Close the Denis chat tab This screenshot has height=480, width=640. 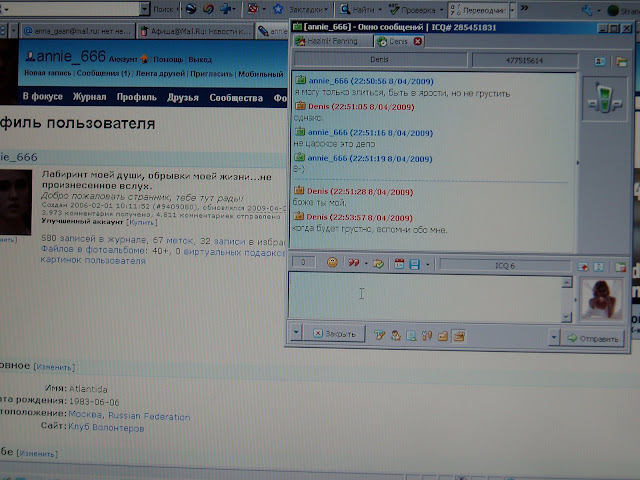pyautogui.click(x=418, y=41)
